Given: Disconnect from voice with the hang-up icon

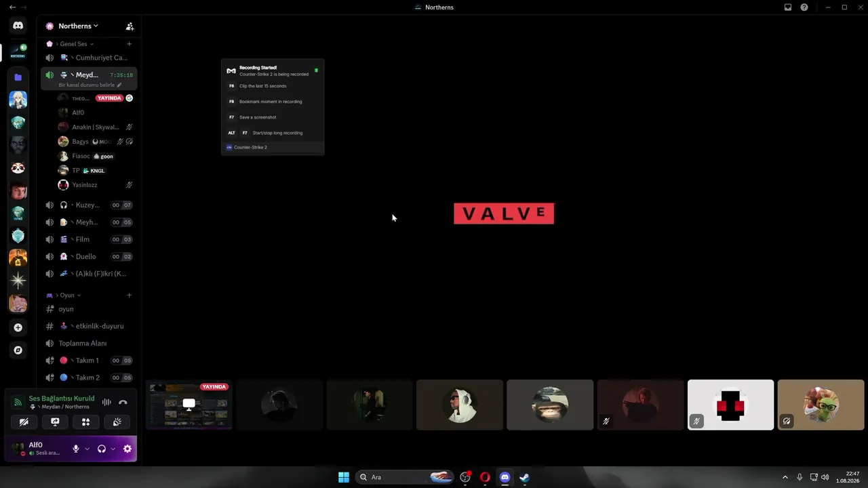Looking at the screenshot, I should 123,403.
